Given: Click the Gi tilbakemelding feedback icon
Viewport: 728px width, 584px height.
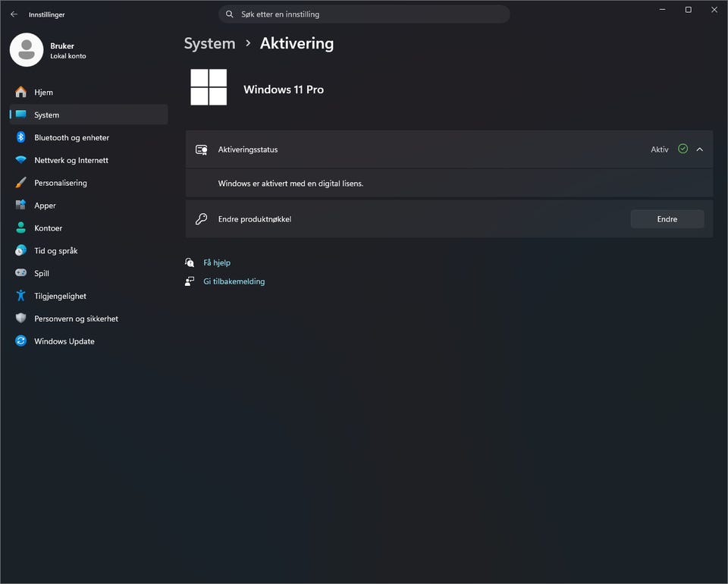Looking at the screenshot, I should click(x=190, y=281).
